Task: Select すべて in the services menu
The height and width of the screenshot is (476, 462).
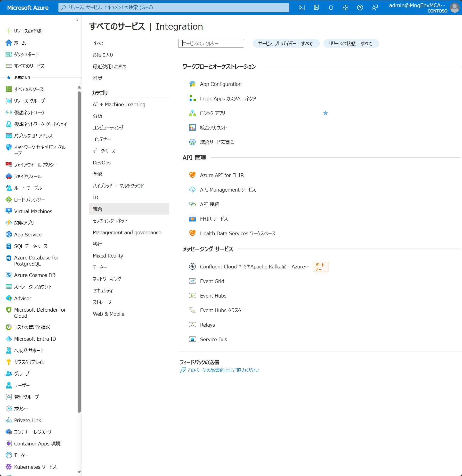Action: click(x=98, y=43)
